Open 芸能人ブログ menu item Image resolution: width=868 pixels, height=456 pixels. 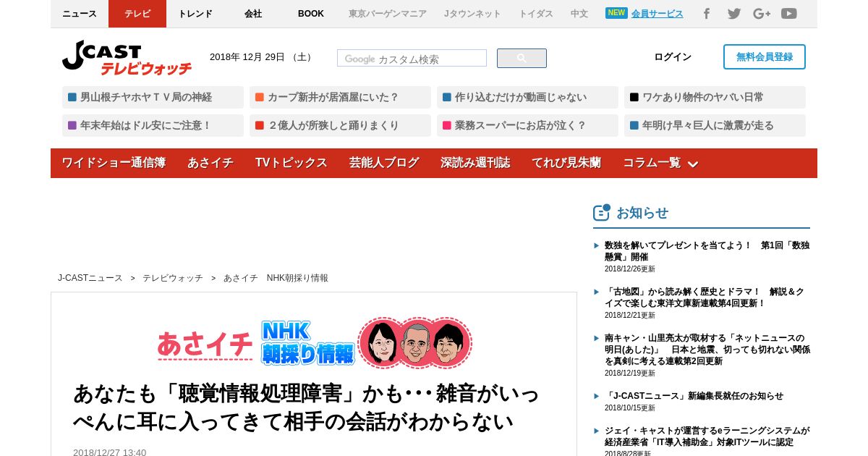tap(384, 163)
